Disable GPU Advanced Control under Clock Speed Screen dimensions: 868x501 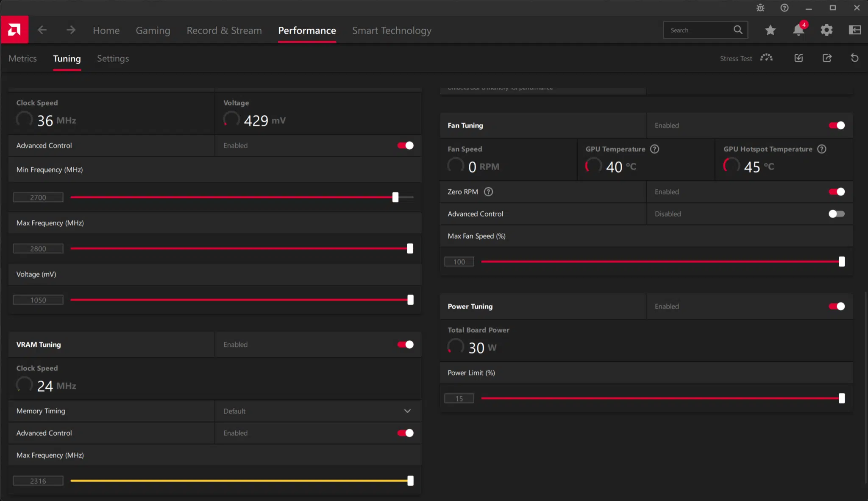coord(405,146)
